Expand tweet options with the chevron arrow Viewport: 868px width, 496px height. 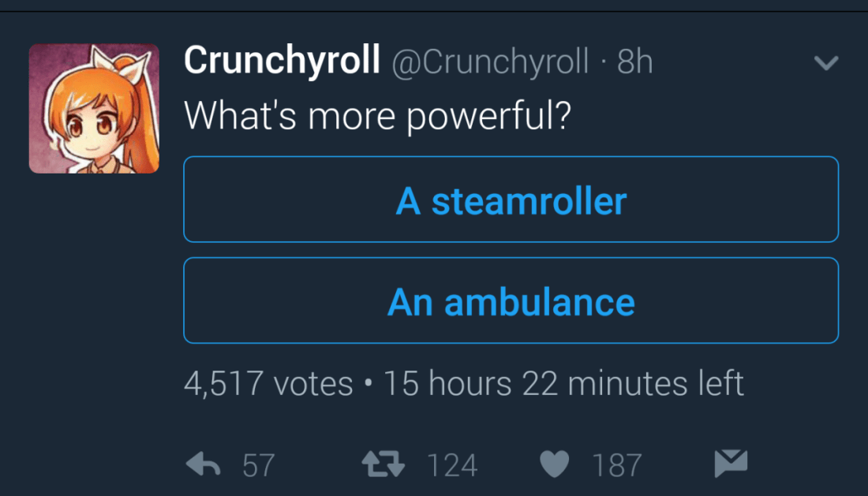pyautogui.click(x=825, y=63)
